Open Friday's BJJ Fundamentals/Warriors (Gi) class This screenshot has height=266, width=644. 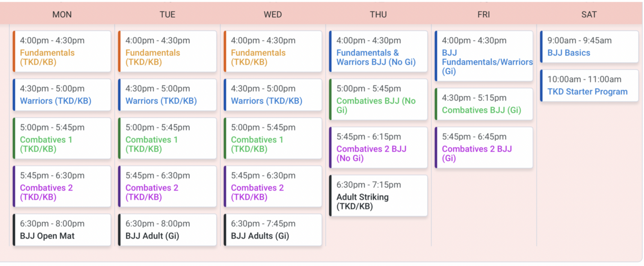tap(484, 56)
